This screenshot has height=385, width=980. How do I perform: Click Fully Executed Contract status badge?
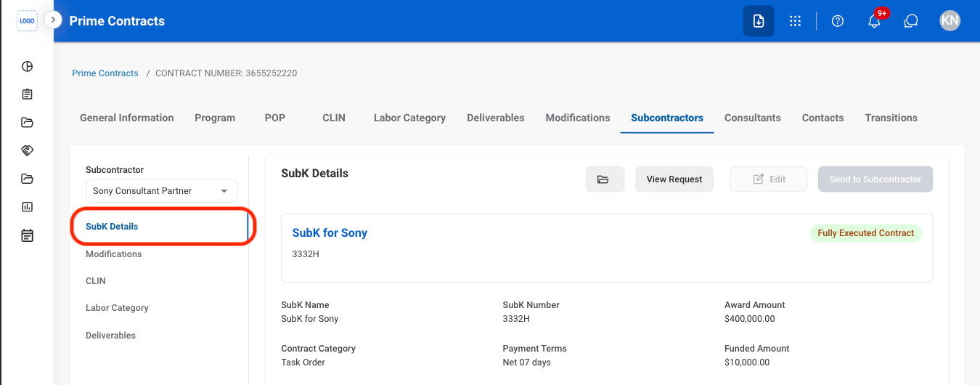point(865,233)
